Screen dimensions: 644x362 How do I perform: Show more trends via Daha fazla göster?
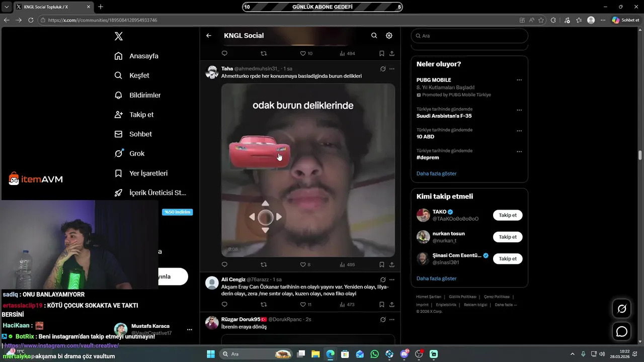[436, 173]
